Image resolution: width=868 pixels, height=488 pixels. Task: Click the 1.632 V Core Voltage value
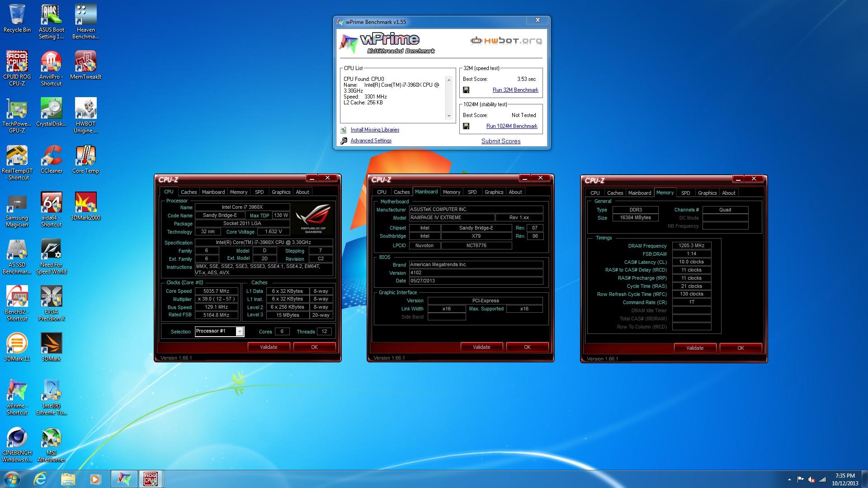(x=274, y=231)
